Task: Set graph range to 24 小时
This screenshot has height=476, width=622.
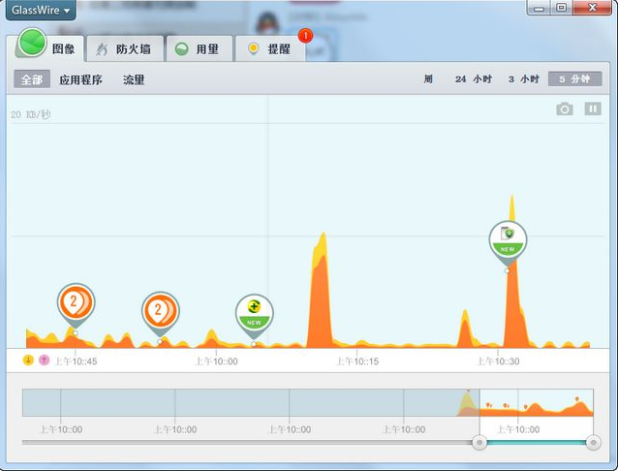Action: pyautogui.click(x=473, y=79)
